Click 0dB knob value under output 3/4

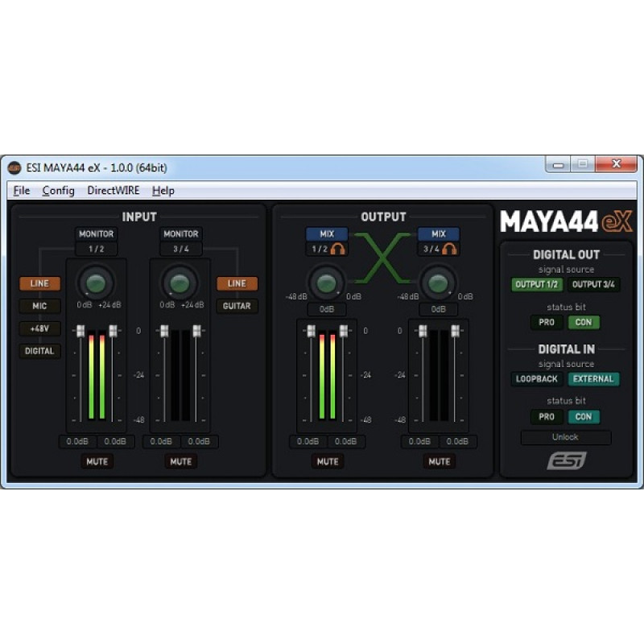coord(438,309)
